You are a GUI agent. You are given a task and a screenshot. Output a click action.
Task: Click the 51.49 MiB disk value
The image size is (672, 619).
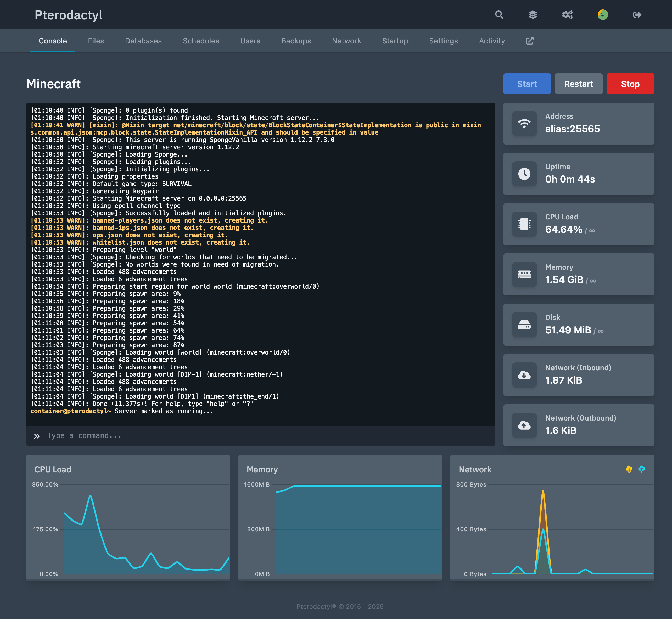pos(568,330)
